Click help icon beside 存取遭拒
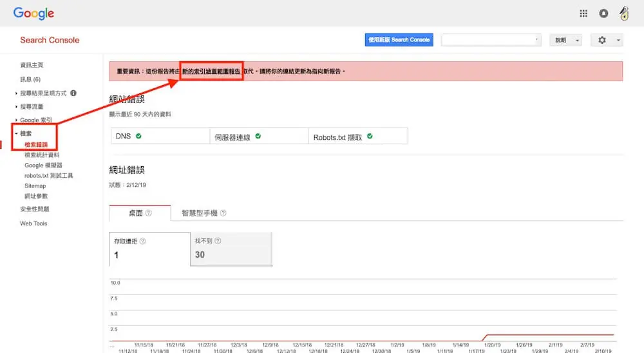Screen dimensions: 644x353 pyautogui.click(x=142, y=241)
